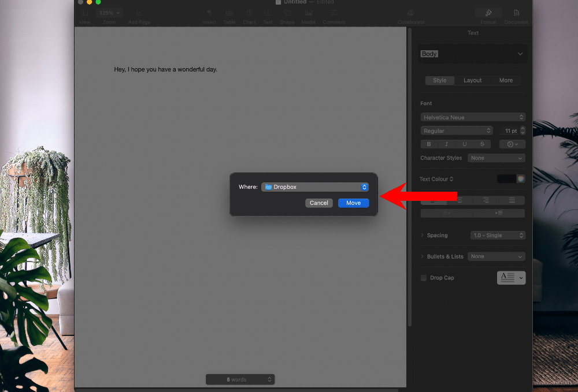Screen dimensions: 578x392
Task: Click the document vertical scrollbar
Action: click(410, 177)
